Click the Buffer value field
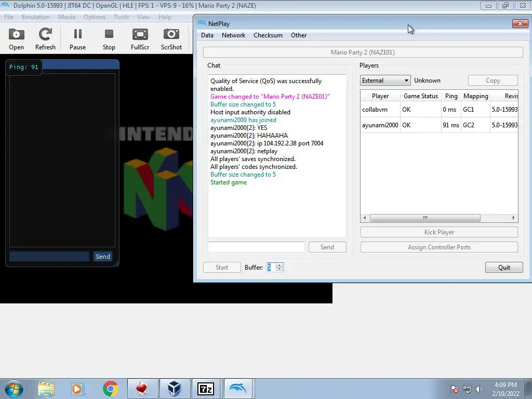 [x=271, y=268]
